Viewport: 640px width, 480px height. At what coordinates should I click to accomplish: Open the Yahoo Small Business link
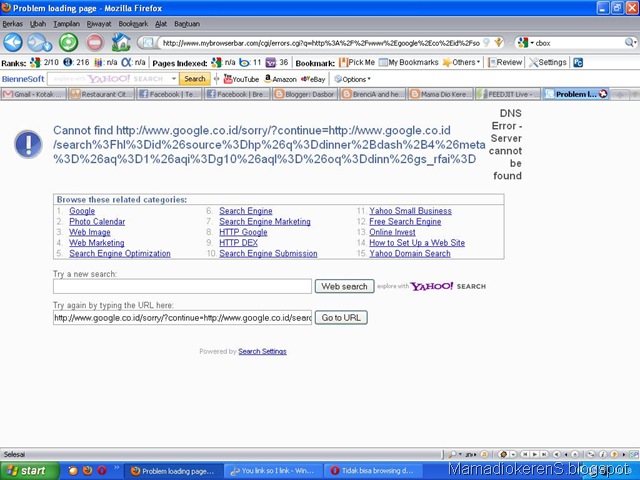pos(410,211)
